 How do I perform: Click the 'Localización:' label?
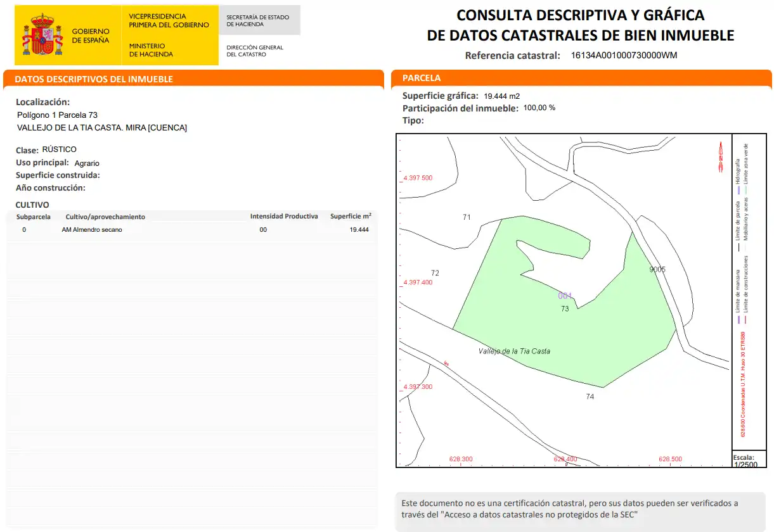click(x=42, y=102)
